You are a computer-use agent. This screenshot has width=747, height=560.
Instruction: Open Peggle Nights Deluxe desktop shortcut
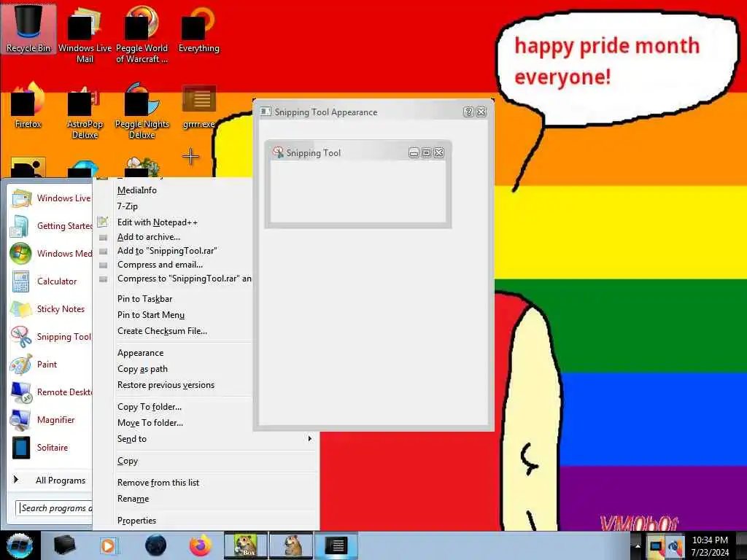[142, 111]
